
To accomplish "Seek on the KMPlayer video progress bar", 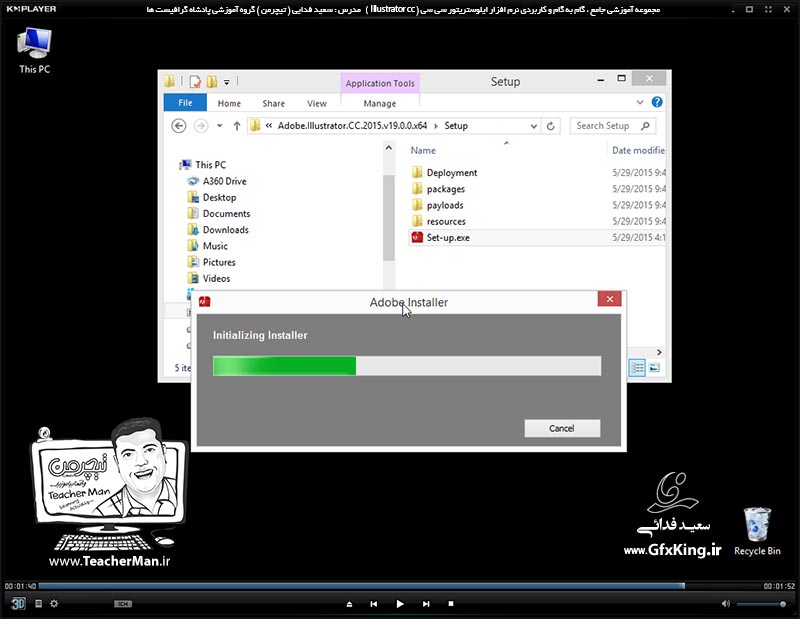I will click(x=400, y=586).
